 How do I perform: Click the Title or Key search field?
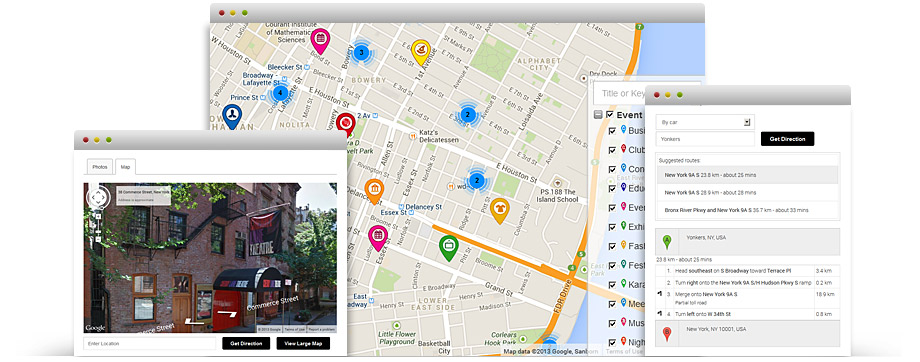tap(618, 93)
